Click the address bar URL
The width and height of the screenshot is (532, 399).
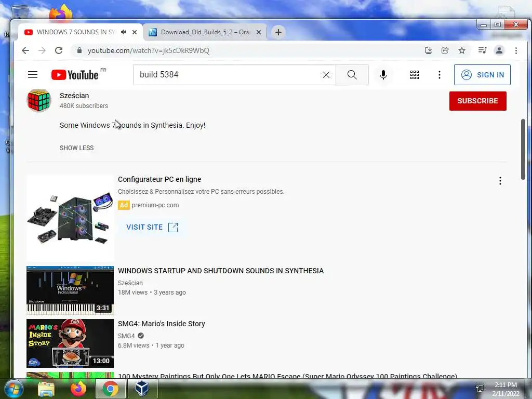tap(148, 50)
